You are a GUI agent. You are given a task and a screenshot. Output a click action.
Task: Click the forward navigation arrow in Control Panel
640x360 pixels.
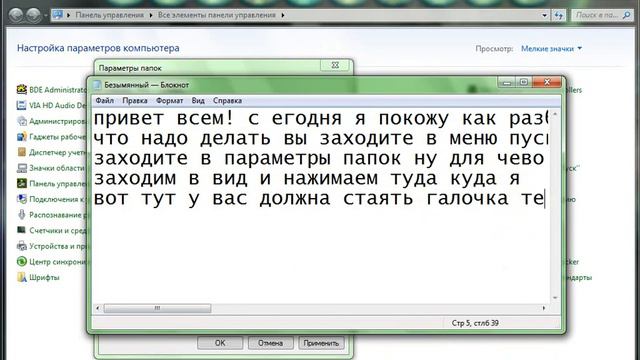[33, 16]
